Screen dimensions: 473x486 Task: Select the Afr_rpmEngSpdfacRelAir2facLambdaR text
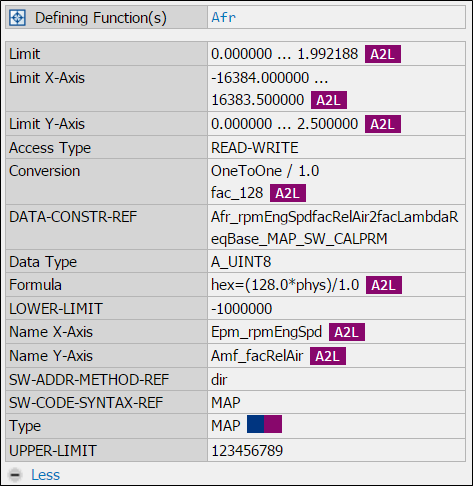[x=335, y=217]
